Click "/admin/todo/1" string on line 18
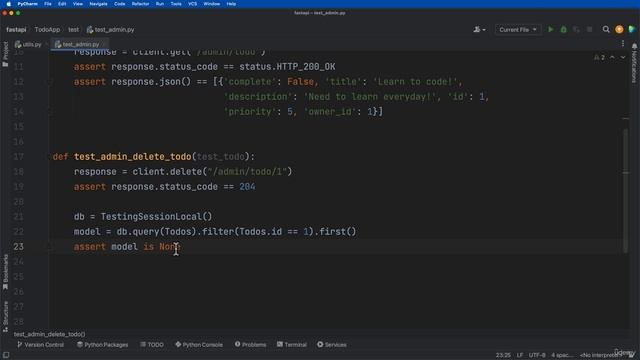The image size is (640, 360). [247, 172]
